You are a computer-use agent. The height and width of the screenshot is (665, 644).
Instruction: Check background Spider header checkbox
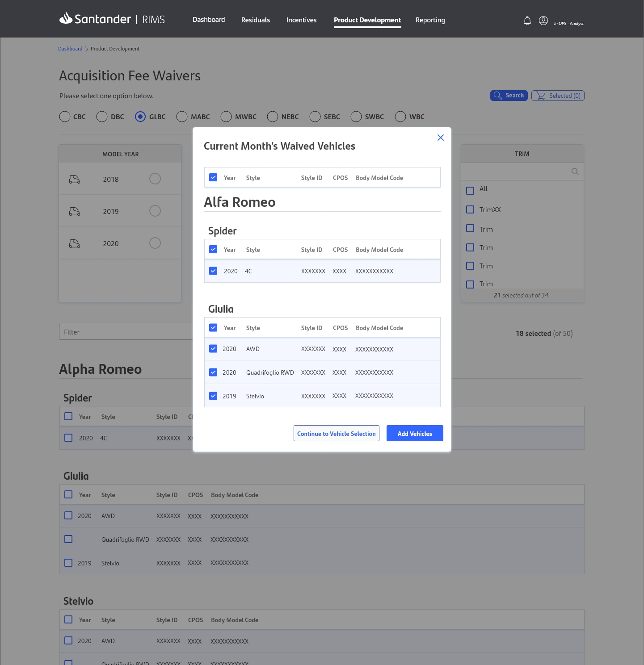click(68, 416)
